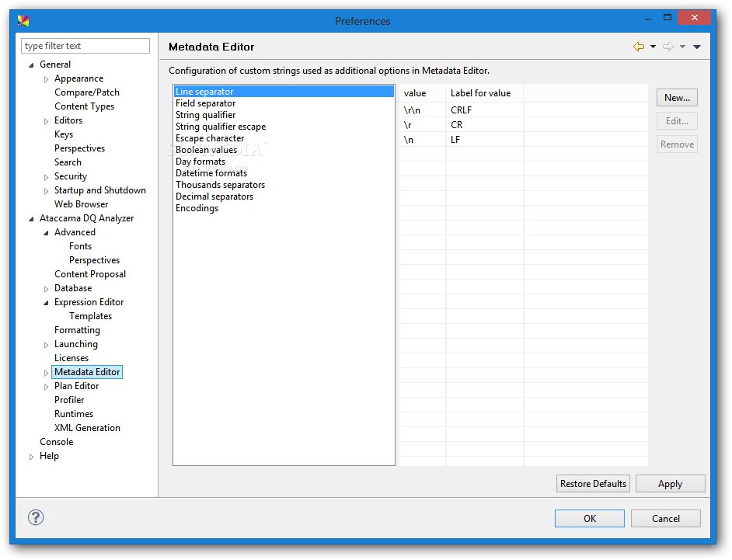732x560 pixels.
Task: Select the LF label row
Action: pyautogui.click(x=523, y=140)
